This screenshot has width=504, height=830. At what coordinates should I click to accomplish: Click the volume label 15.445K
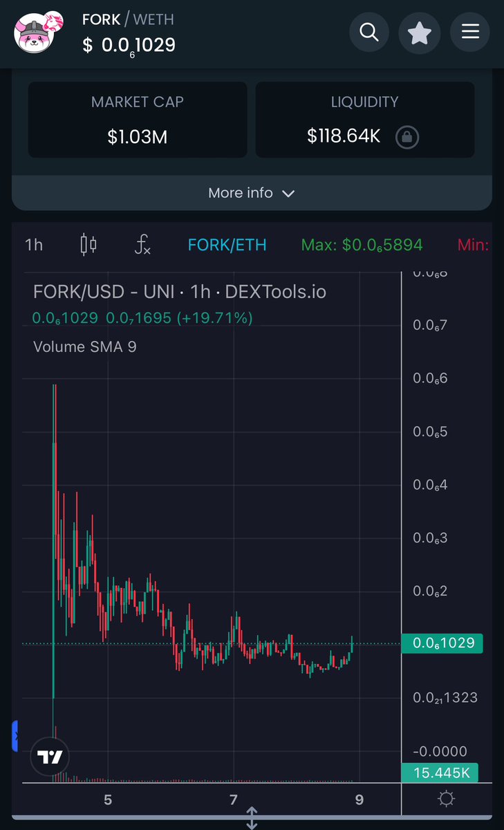pos(440,773)
